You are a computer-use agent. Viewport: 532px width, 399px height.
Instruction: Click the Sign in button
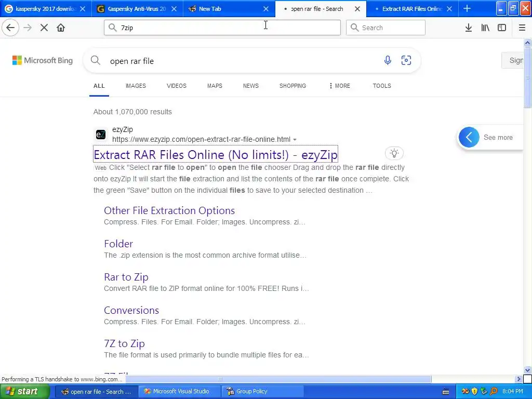pyautogui.click(x=513, y=60)
